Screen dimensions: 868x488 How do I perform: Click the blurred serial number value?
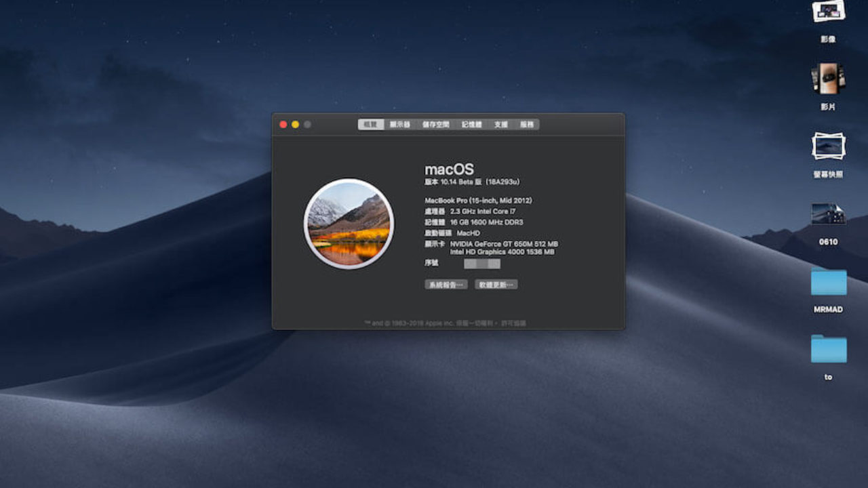point(482,264)
